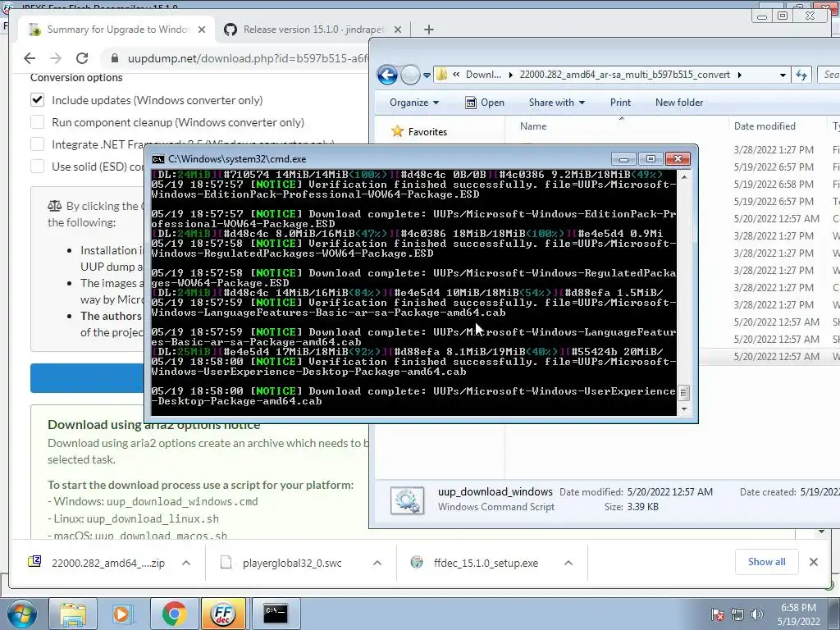Viewport: 840px width, 630px height.
Task: Uncheck Include updates checkbox
Action: point(37,100)
